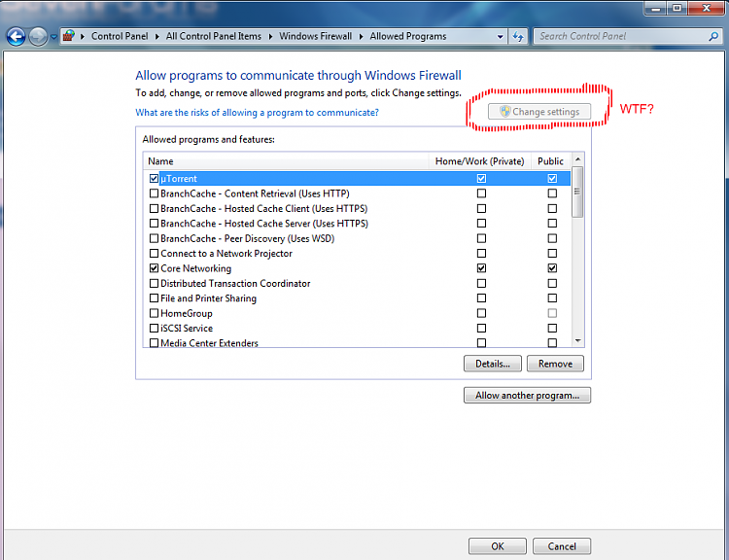Click the list scrollbar thumb
The width and height of the screenshot is (729, 560).
point(577,192)
